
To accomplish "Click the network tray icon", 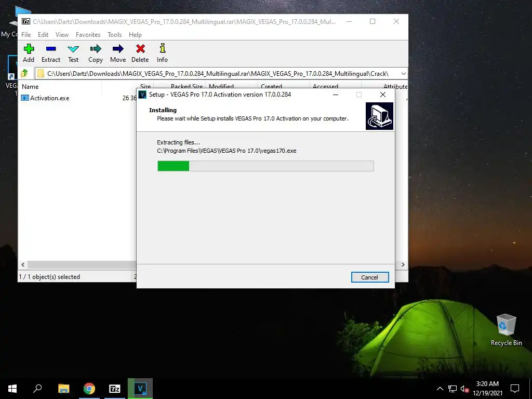I will point(453,389).
